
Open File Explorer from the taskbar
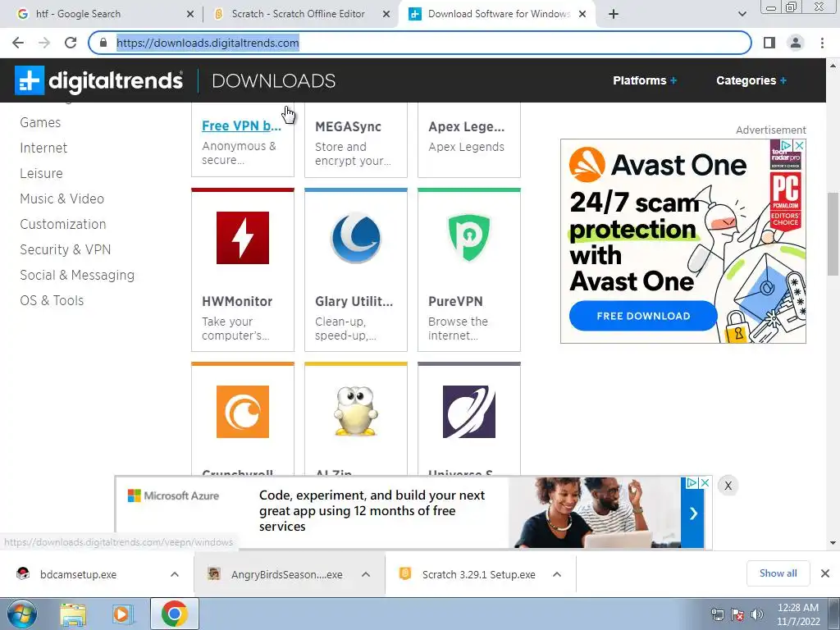[73, 614]
